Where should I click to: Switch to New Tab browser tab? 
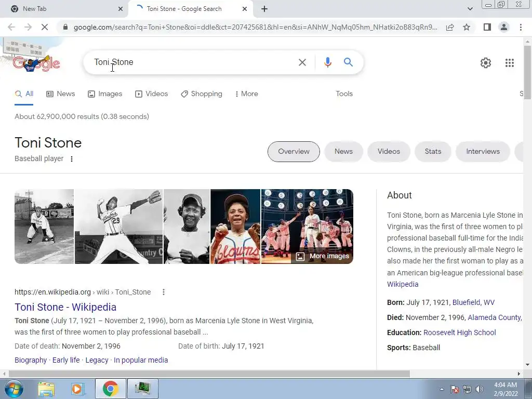(x=64, y=9)
